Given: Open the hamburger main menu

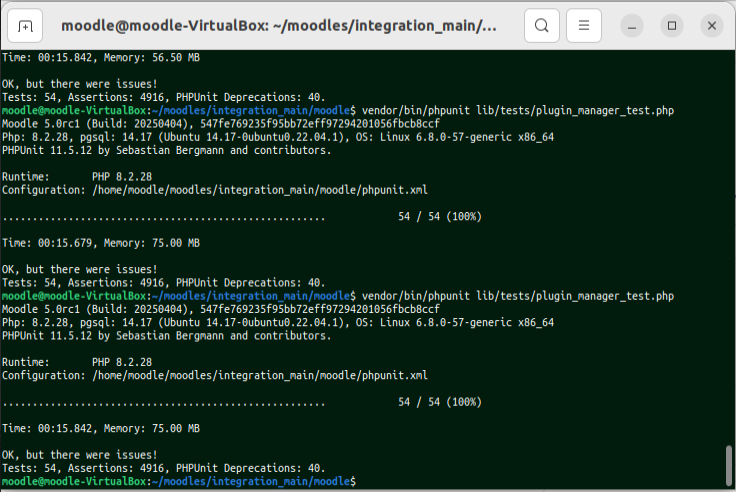Looking at the screenshot, I should [583, 26].
